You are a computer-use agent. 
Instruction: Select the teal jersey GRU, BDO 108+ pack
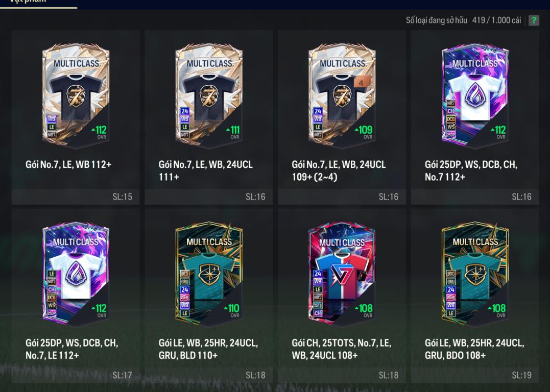click(x=475, y=296)
